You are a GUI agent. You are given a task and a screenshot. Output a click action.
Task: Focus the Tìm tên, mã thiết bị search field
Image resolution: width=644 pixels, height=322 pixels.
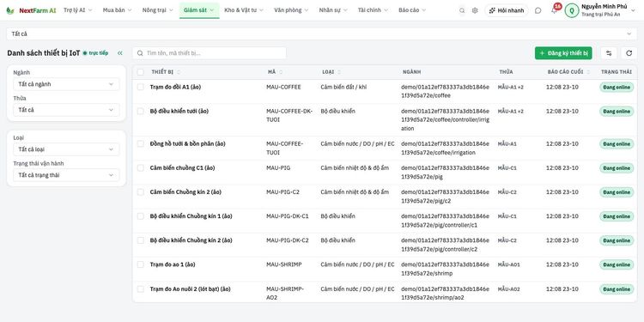(210, 53)
